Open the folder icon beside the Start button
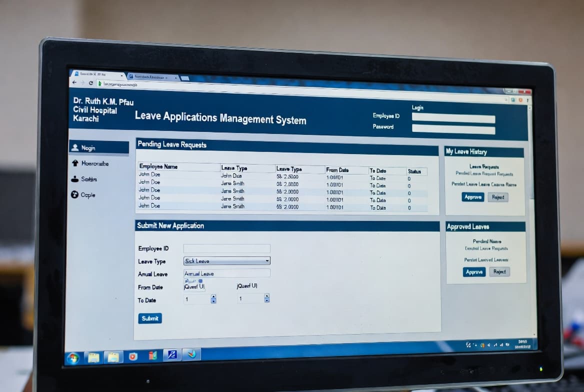 (93, 357)
